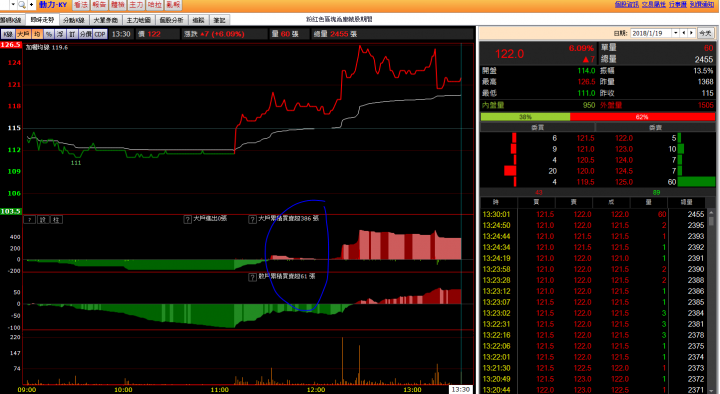
Task: Click the 13:30 time marker on the axis
Action: click(x=461, y=389)
